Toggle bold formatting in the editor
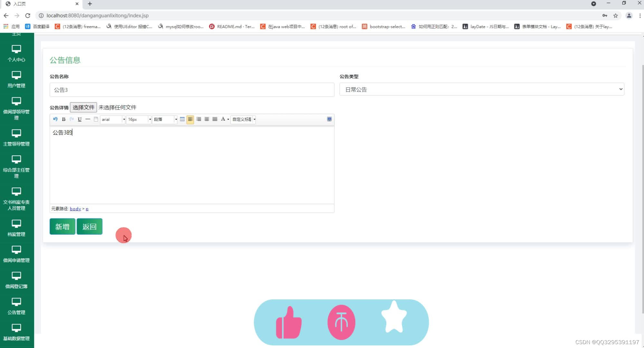644x348 pixels. click(64, 119)
